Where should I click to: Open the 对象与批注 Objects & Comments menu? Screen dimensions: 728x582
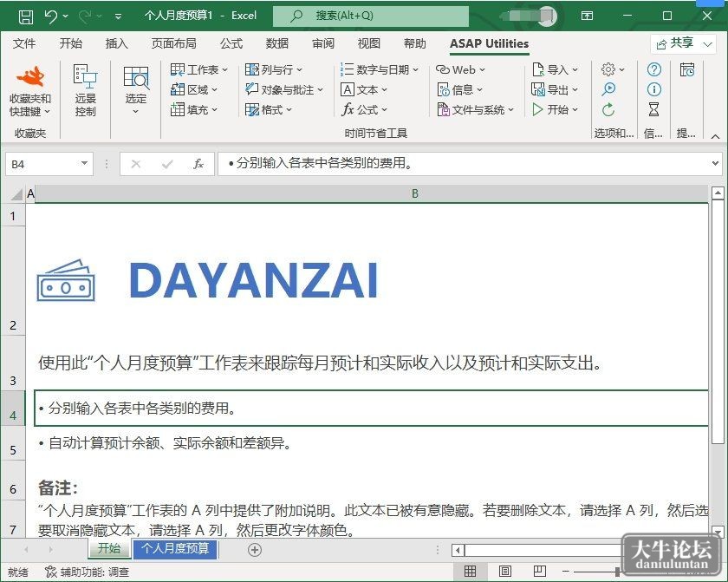tap(284, 89)
